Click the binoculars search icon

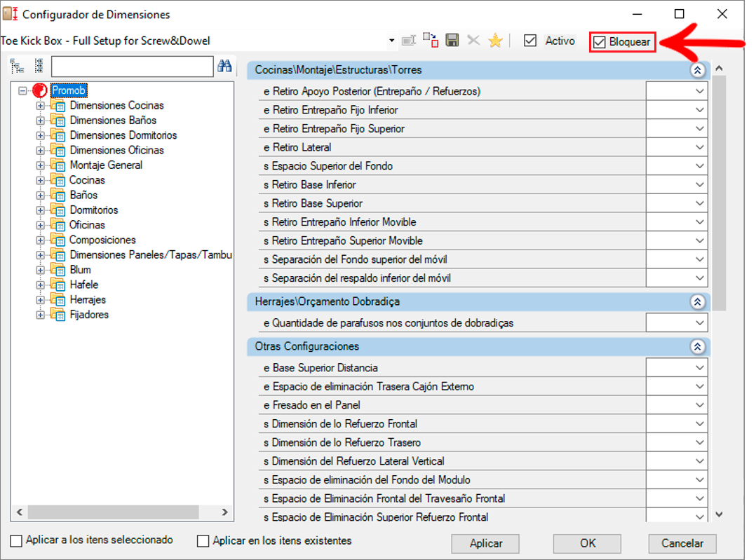(x=225, y=66)
